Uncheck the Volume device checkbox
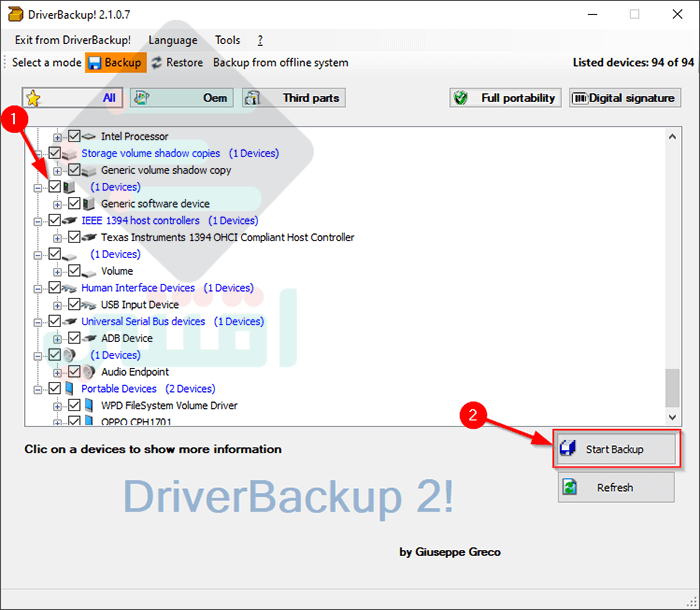This screenshot has width=700, height=610. point(74,271)
